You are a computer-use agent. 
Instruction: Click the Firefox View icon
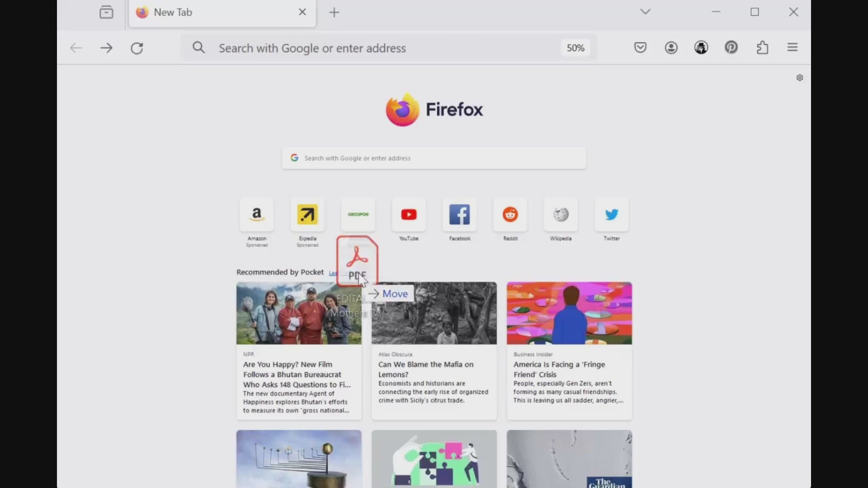coord(106,12)
